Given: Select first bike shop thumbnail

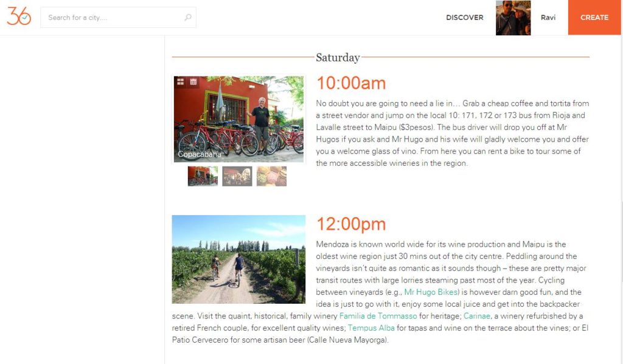Looking at the screenshot, I should (203, 176).
